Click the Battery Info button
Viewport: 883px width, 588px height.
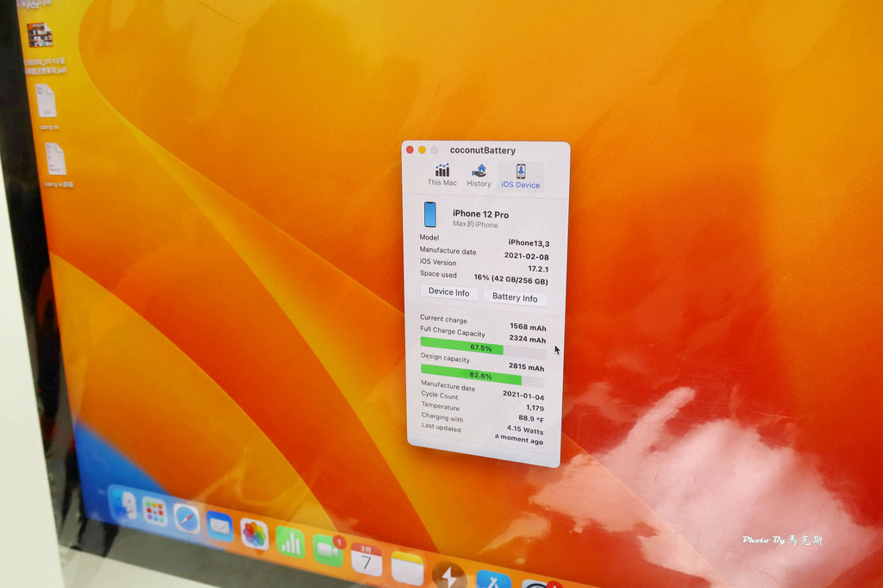[x=515, y=297]
